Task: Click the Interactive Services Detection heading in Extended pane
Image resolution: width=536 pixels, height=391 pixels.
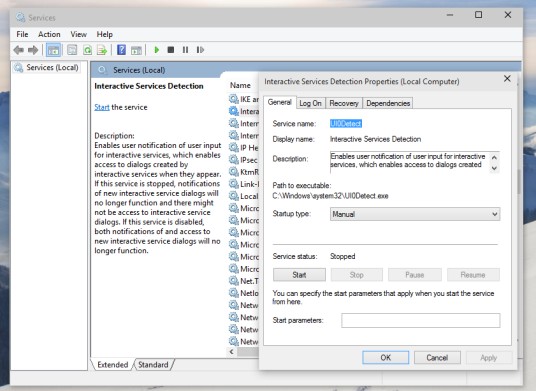Action: [x=149, y=86]
